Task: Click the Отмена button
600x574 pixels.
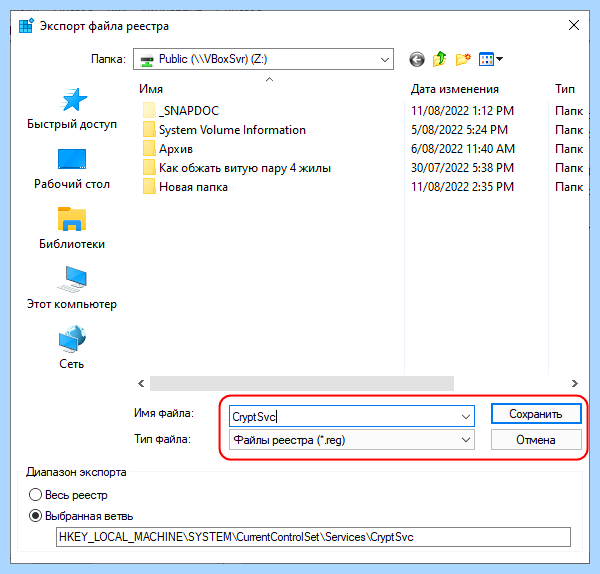Action: coord(536,440)
